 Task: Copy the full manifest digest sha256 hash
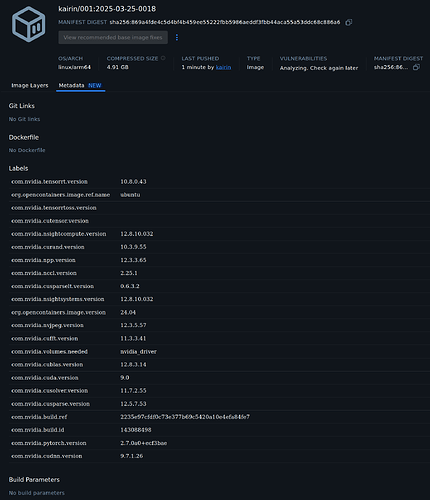[349, 22]
